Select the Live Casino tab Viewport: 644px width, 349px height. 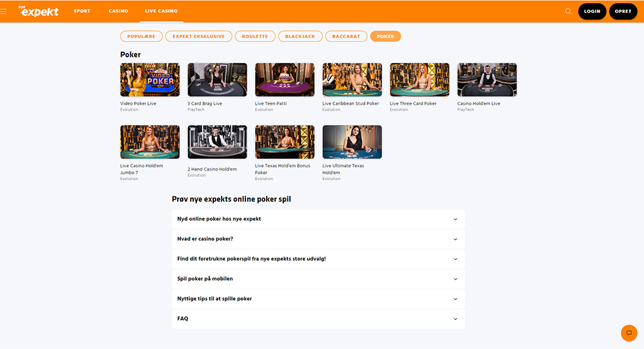162,11
